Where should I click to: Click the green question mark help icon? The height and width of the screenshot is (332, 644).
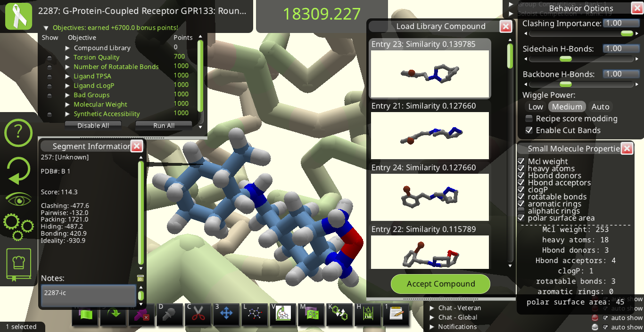pyautogui.click(x=18, y=133)
